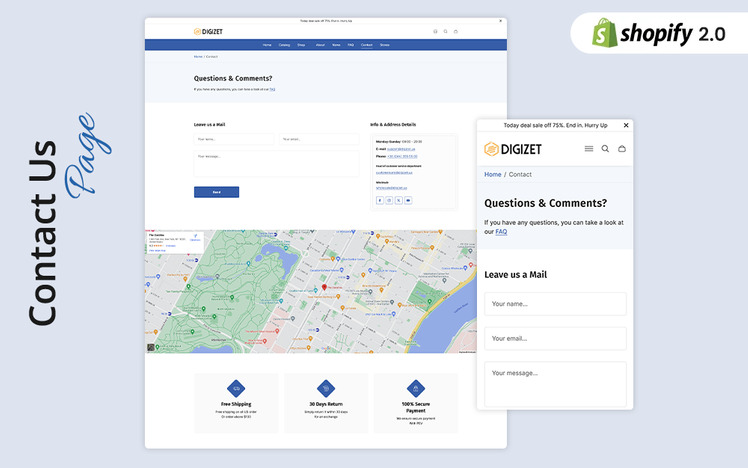Click the DIGIZET logo in desktop preview

point(208,31)
